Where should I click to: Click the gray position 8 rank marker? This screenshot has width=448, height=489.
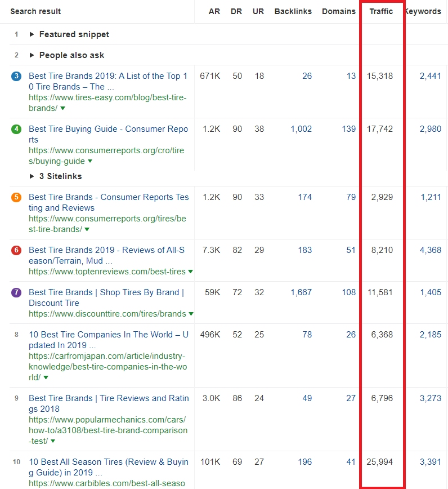[16, 335]
